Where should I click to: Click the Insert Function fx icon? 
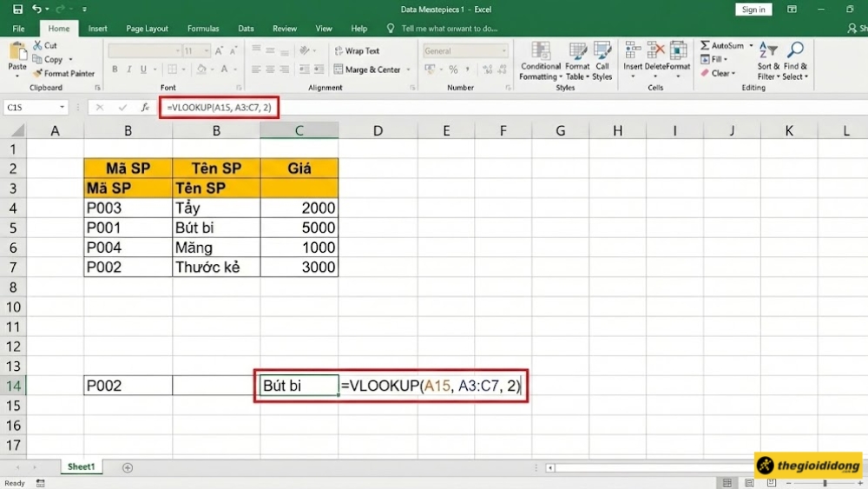[145, 107]
